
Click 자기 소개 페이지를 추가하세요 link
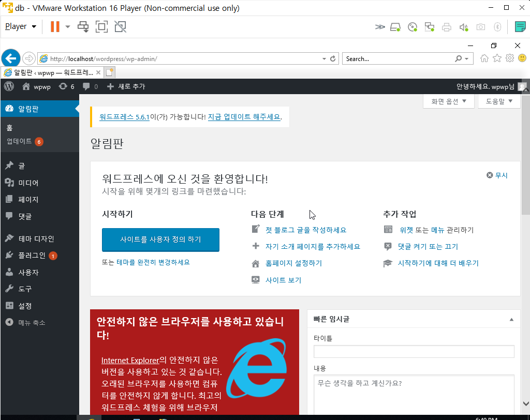(x=313, y=247)
